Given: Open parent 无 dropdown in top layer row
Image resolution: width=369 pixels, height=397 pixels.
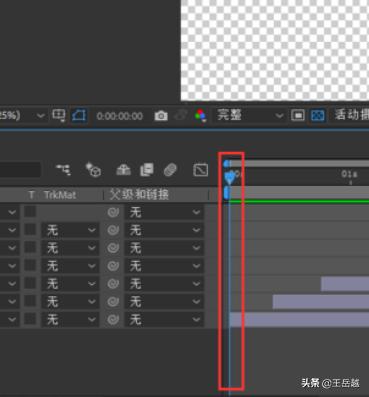Looking at the screenshot, I should [164, 212].
